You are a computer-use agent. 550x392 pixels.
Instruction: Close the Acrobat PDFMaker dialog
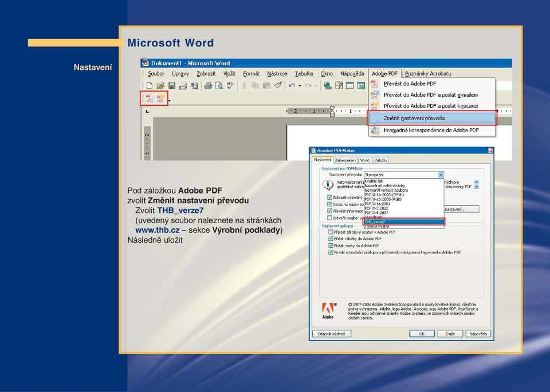point(490,151)
